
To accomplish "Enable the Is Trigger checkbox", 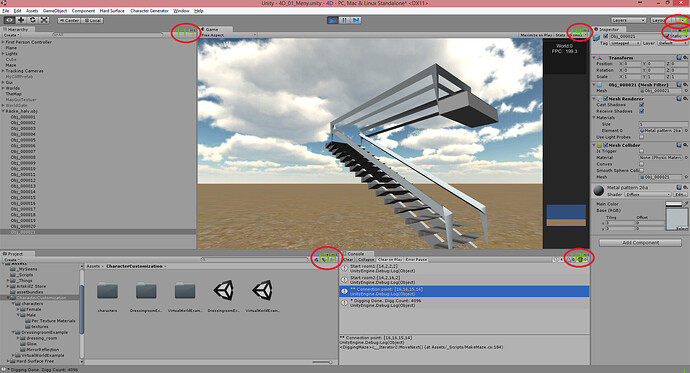I will point(642,151).
